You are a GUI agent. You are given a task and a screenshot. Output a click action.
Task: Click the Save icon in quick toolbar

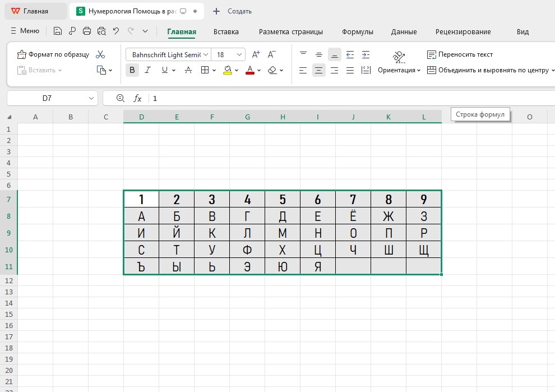pos(57,31)
